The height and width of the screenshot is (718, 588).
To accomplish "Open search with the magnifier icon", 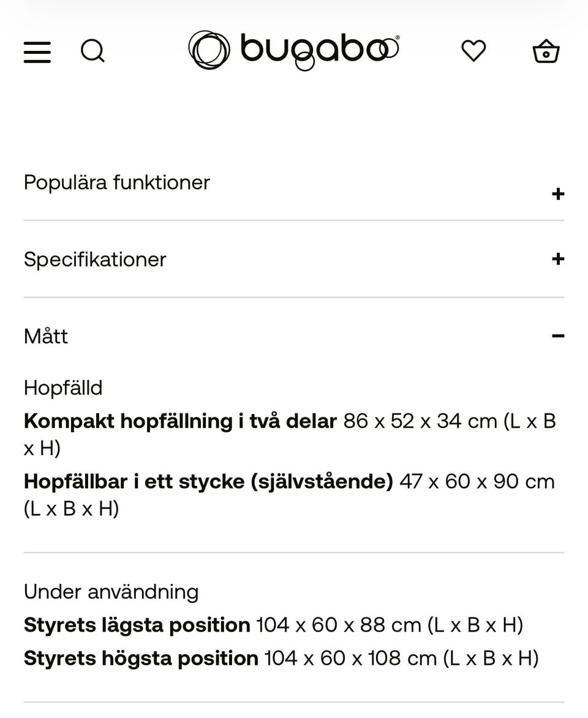I will tap(92, 51).
